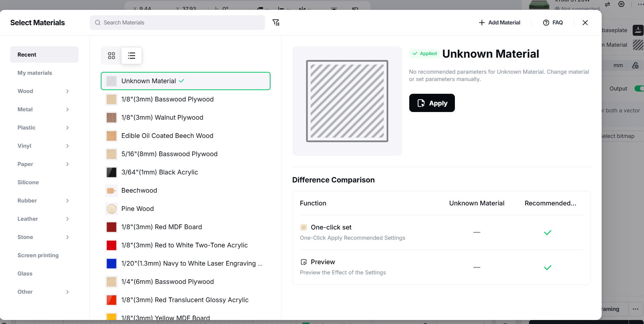The width and height of the screenshot is (644, 324).
Task: Click the black Apply button
Action: tap(432, 103)
